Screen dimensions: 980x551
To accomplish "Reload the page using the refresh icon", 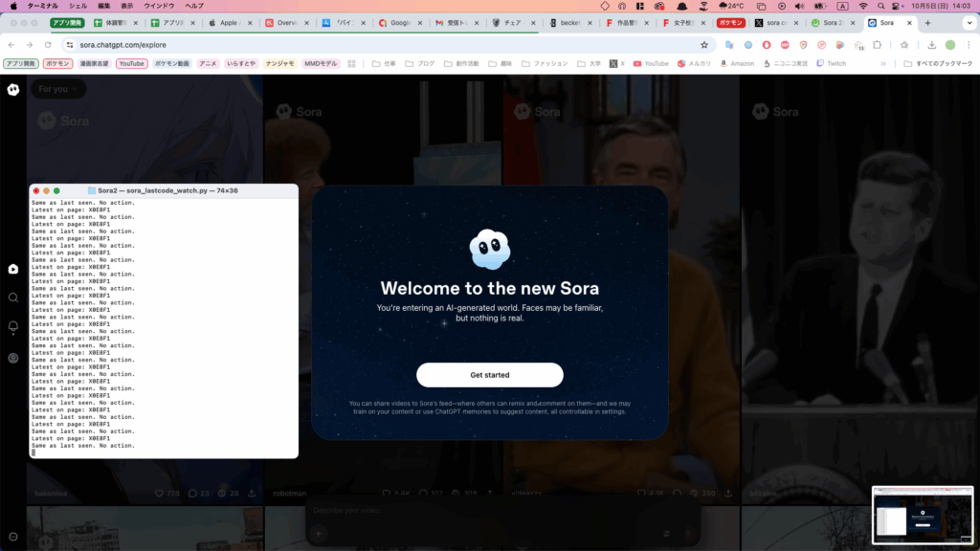I will point(48,45).
